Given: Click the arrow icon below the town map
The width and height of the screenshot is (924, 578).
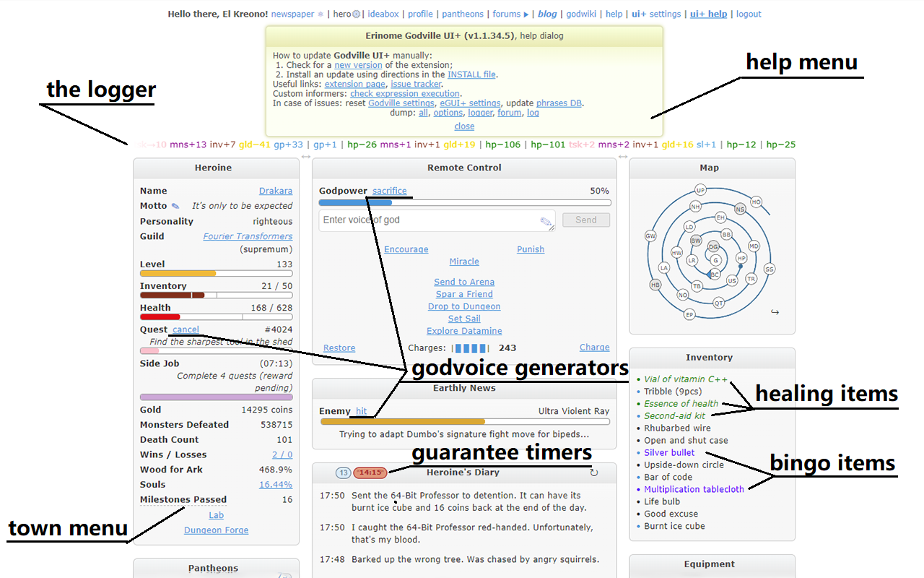Looking at the screenshot, I should click(x=775, y=312).
